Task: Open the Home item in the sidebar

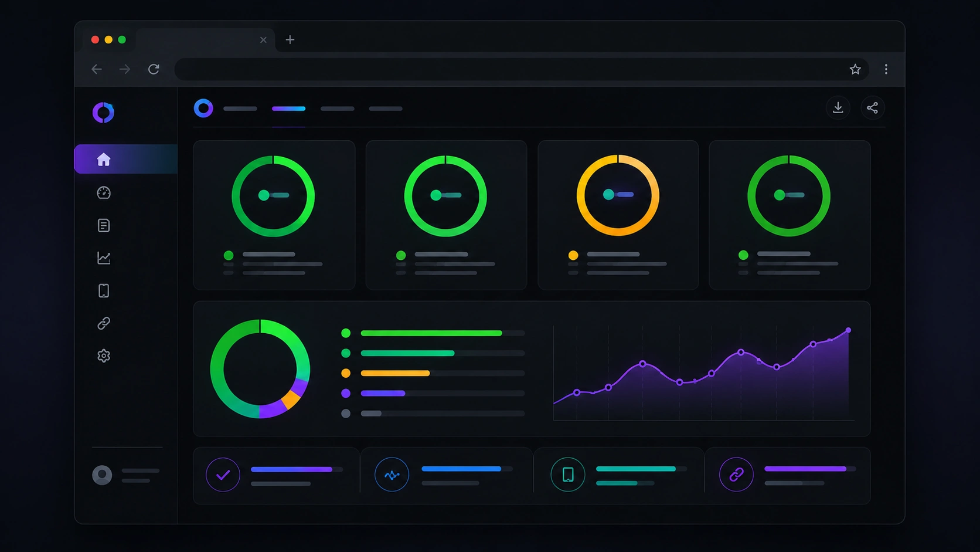Action: click(x=126, y=159)
